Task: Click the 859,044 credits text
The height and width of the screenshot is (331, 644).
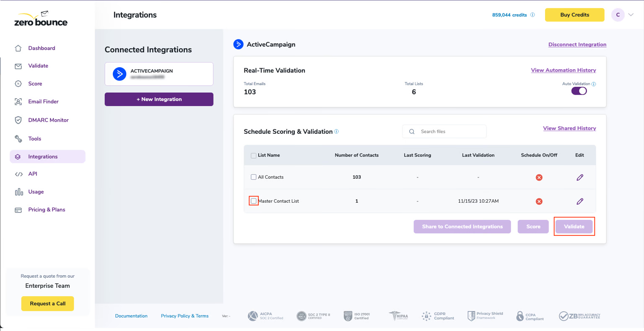Action: coord(509,15)
